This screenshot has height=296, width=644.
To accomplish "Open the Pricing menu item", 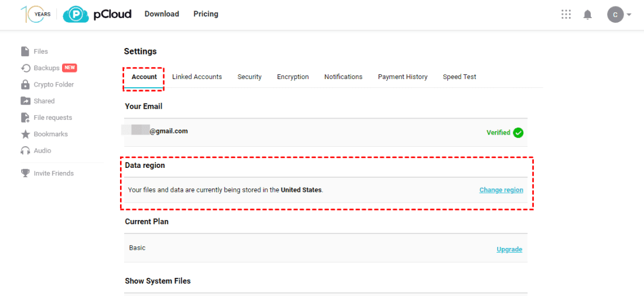I will pyautogui.click(x=205, y=14).
